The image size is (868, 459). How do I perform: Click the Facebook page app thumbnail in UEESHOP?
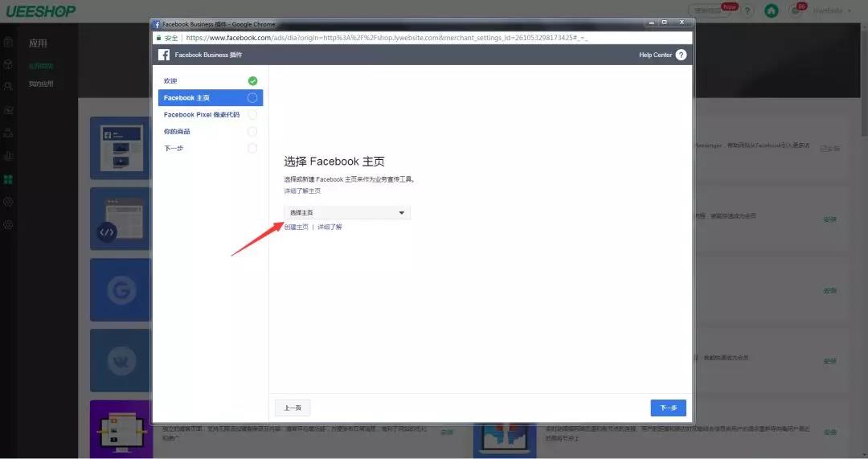120,148
